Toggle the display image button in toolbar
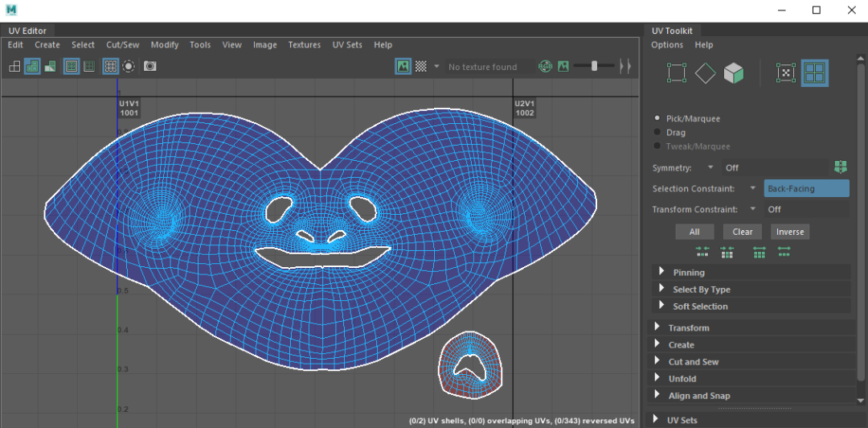868x428 pixels. click(403, 66)
